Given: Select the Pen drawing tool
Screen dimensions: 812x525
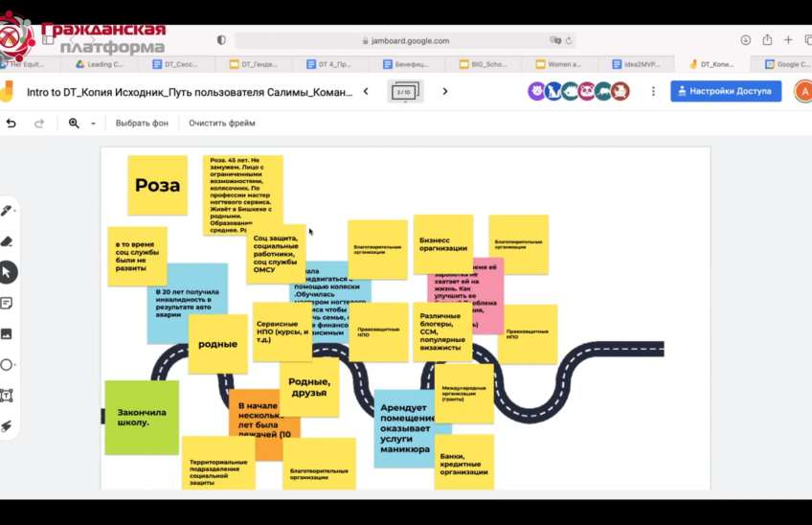Looking at the screenshot, I should point(8,210).
